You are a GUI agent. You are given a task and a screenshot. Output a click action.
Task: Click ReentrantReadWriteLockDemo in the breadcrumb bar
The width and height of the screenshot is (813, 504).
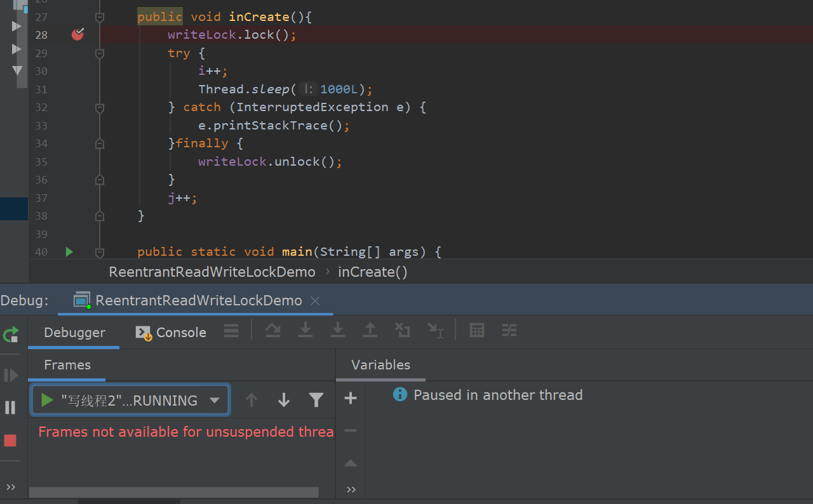pyautogui.click(x=212, y=272)
